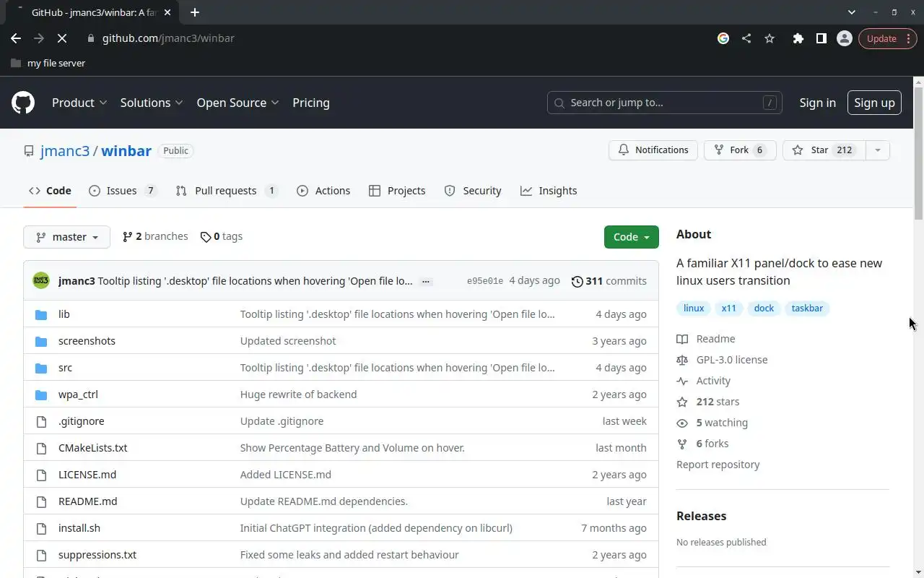Click the browser address bar URL
Viewport: 924px width, 578px height.
(x=168, y=38)
